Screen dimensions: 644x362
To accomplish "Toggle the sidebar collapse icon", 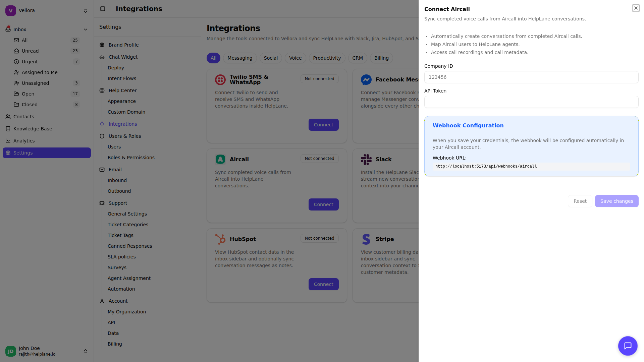I will tap(103, 9).
